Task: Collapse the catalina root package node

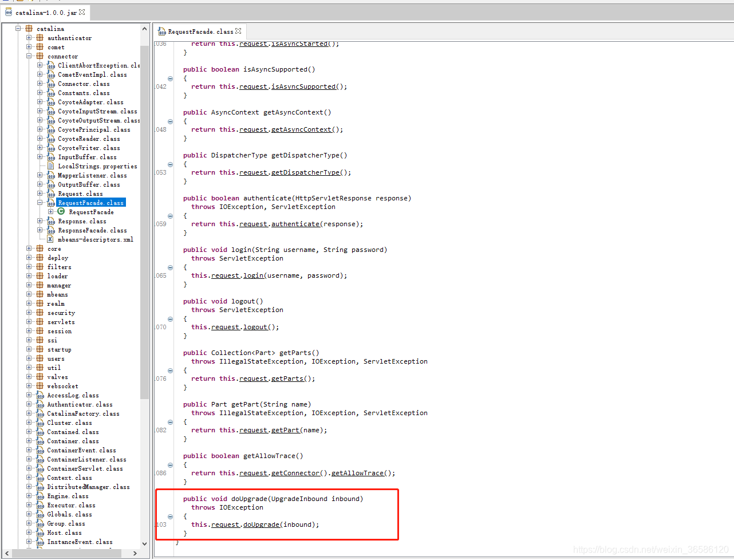Action: (18, 29)
